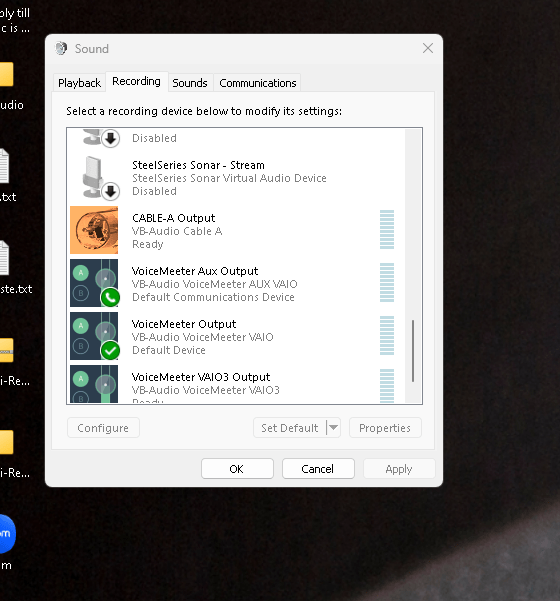
Task: Click the level meter beside VoiceMeeter Output
Action: [387, 335]
